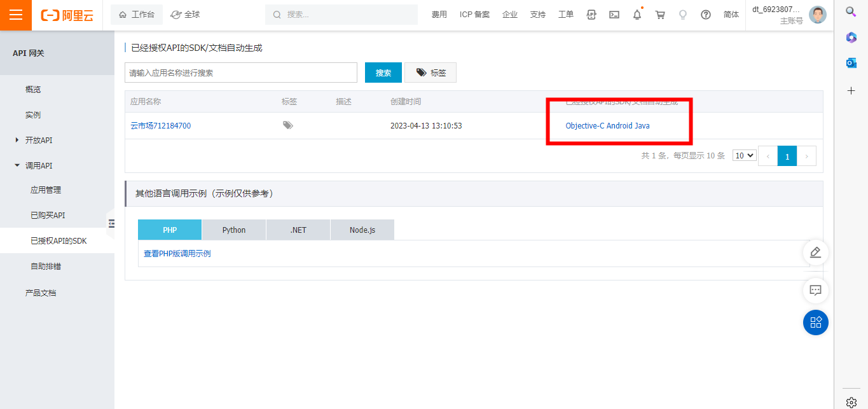Go to 概览 in sidebar
868x409 pixels.
click(33, 90)
